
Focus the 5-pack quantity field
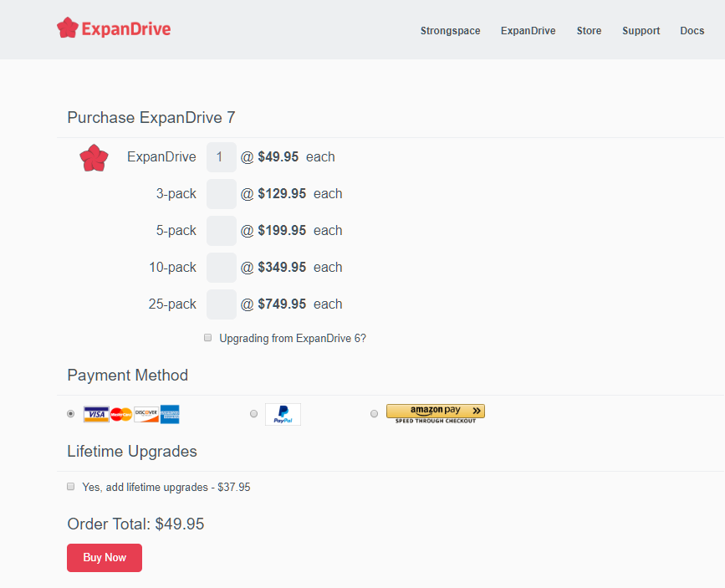coord(222,230)
